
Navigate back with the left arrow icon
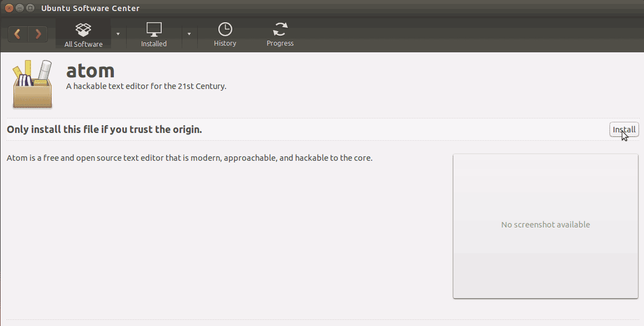tap(17, 33)
